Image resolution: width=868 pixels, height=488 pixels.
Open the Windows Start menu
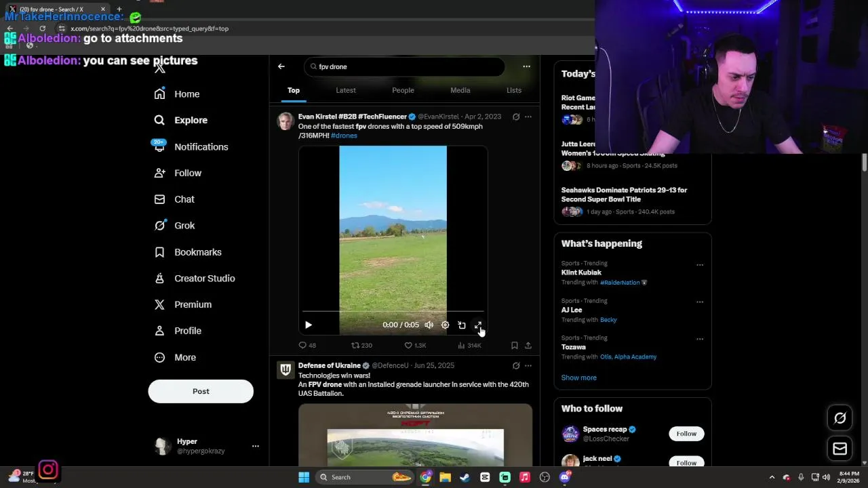coord(304,477)
